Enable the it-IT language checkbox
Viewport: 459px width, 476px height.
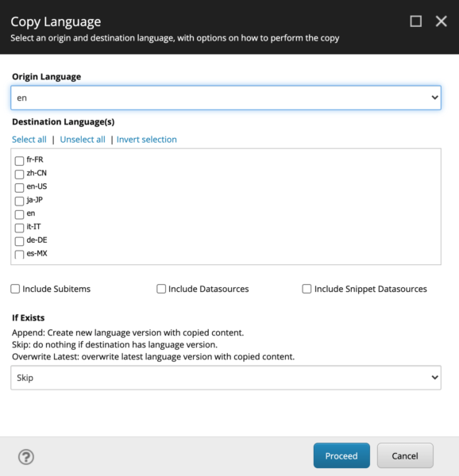point(19,228)
